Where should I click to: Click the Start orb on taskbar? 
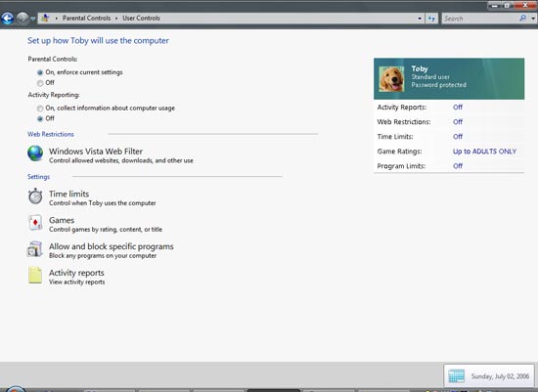pos(15,389)
